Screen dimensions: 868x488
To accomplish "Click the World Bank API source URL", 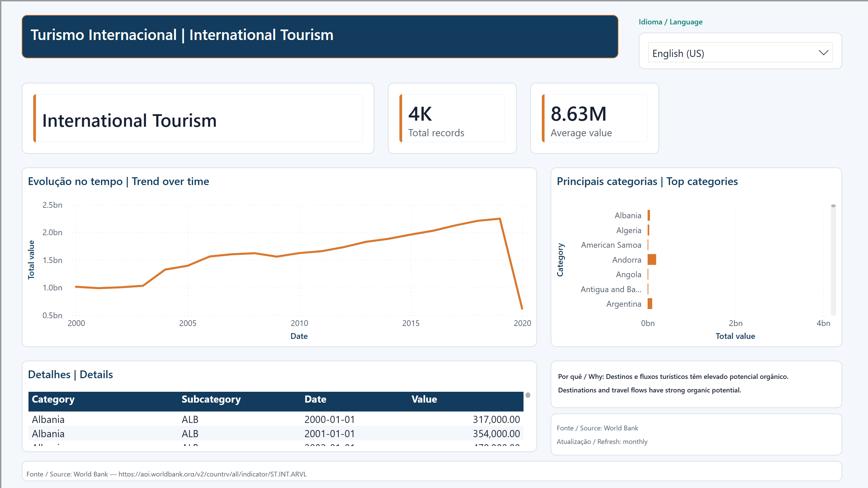I will click(213, 474).
